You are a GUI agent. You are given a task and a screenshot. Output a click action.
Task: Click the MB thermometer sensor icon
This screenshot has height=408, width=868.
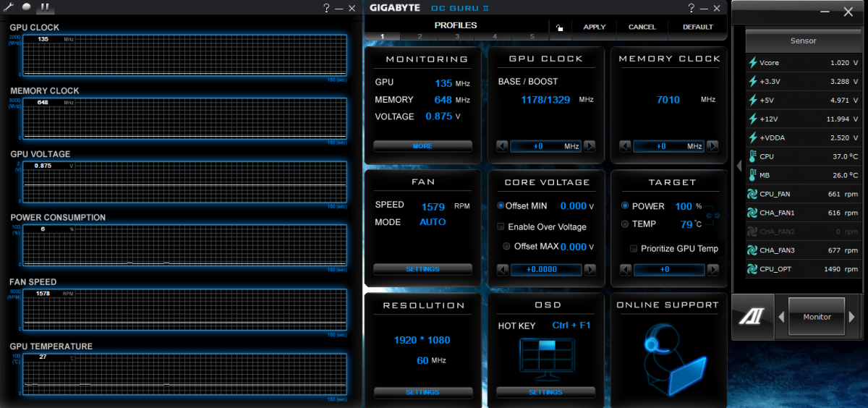tap(752, 174)
